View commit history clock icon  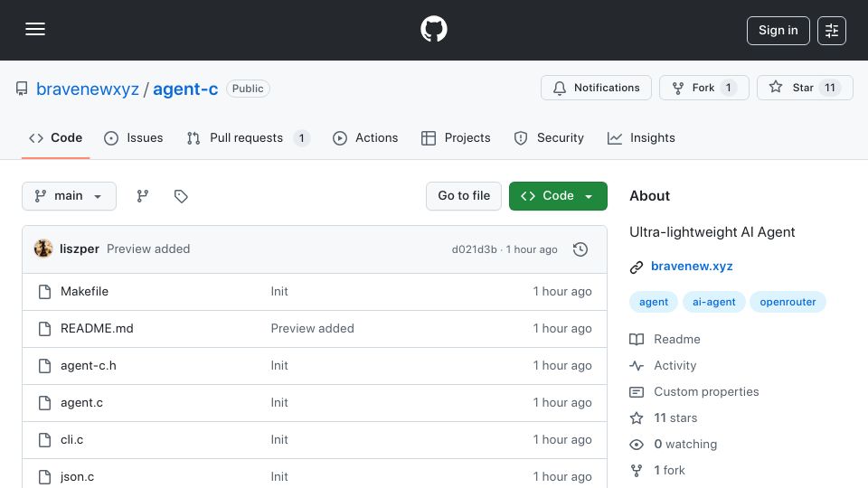coord(580,249)
